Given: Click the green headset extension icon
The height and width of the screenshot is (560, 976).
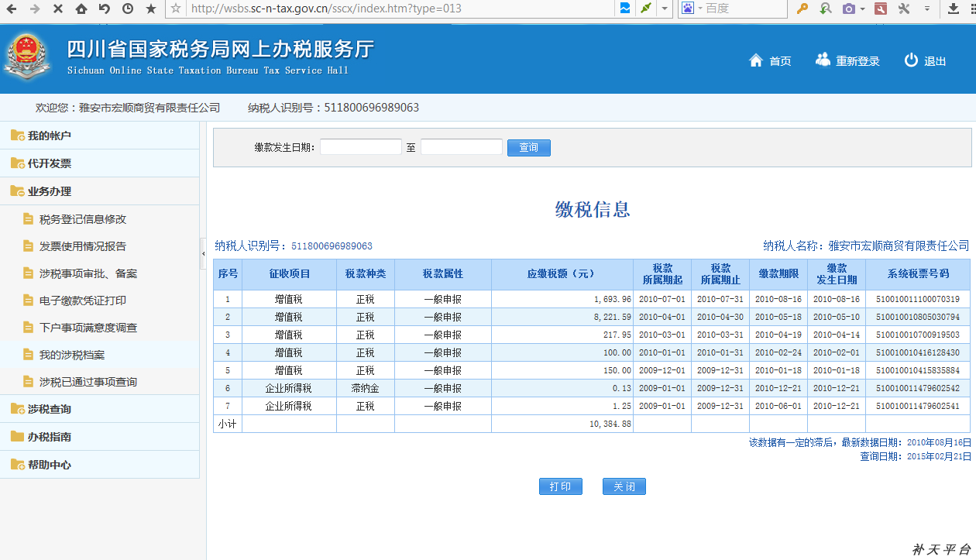Looking at the screenshot, I should coord(826,9).
